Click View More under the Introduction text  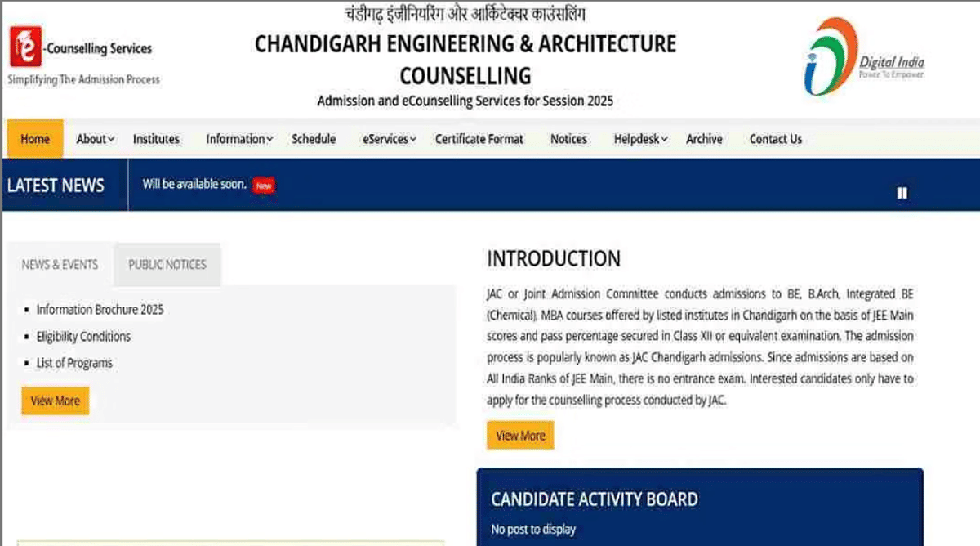tap(520, 435)
